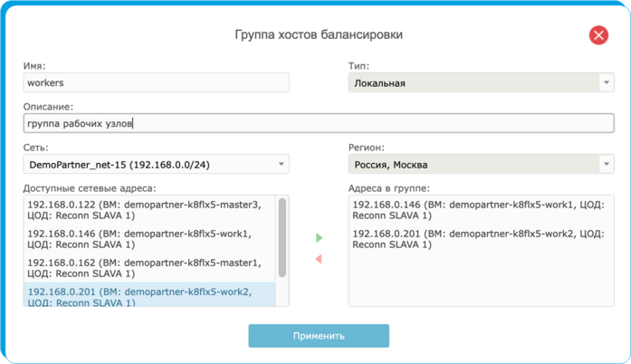This screenshot has width=631, height=364.
Task: Select available address 192.168.0.122 master3
Action: (149, 210)
